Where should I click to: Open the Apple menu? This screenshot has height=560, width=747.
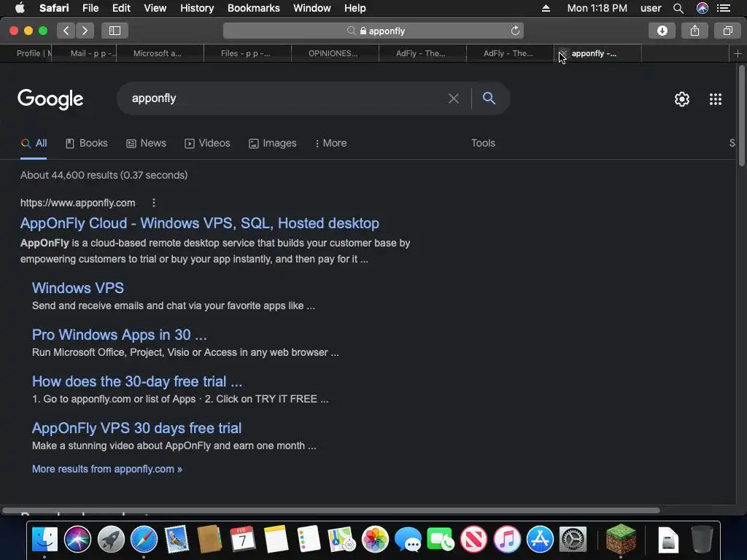pos(20,8)
